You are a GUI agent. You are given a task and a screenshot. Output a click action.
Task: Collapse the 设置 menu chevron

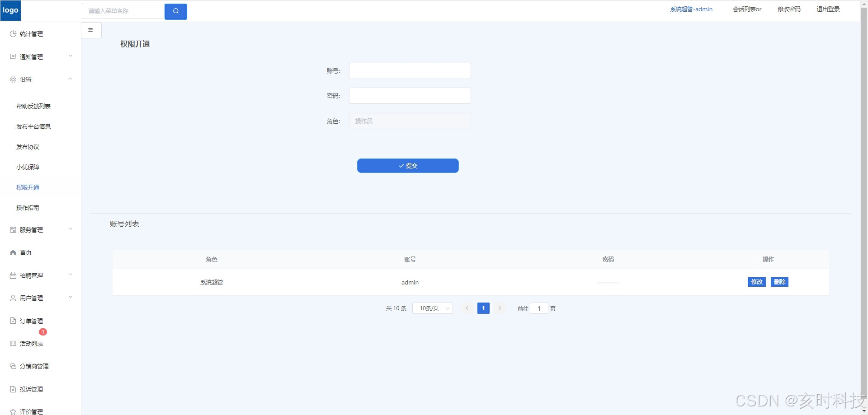pyautogui.click(x=71, y=79)
